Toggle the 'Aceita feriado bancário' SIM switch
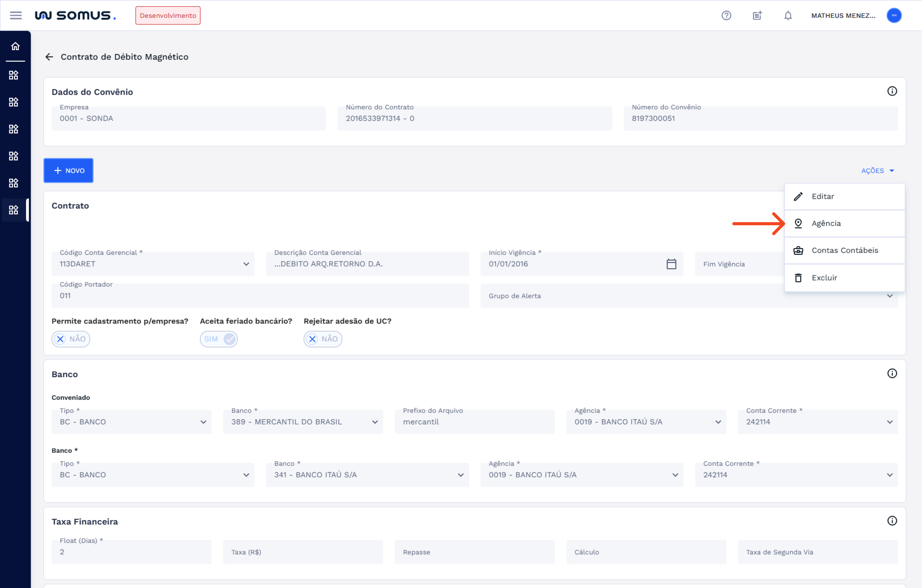 pos(219,339)
